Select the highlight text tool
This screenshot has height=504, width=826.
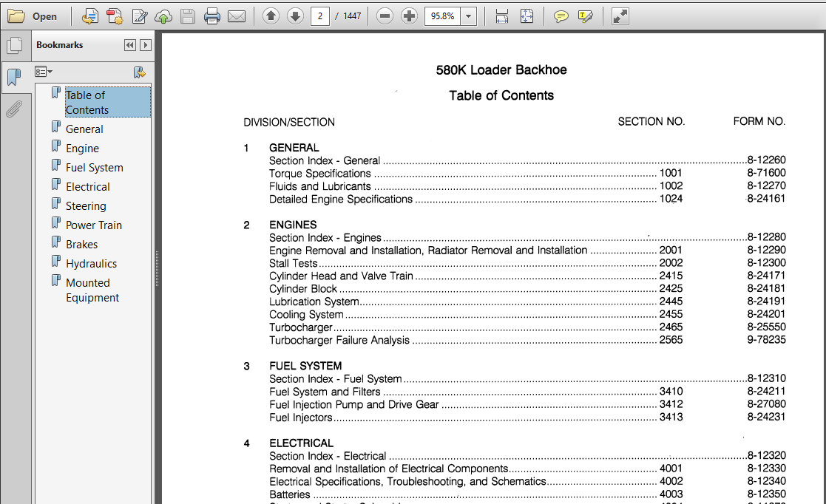tap(585, 16)
